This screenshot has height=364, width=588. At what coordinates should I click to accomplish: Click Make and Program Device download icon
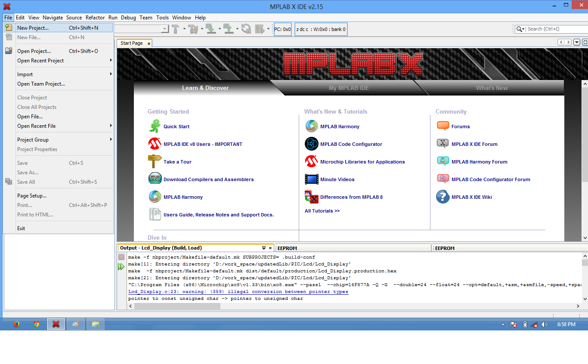pyautogui.click(x=210, y=29)
